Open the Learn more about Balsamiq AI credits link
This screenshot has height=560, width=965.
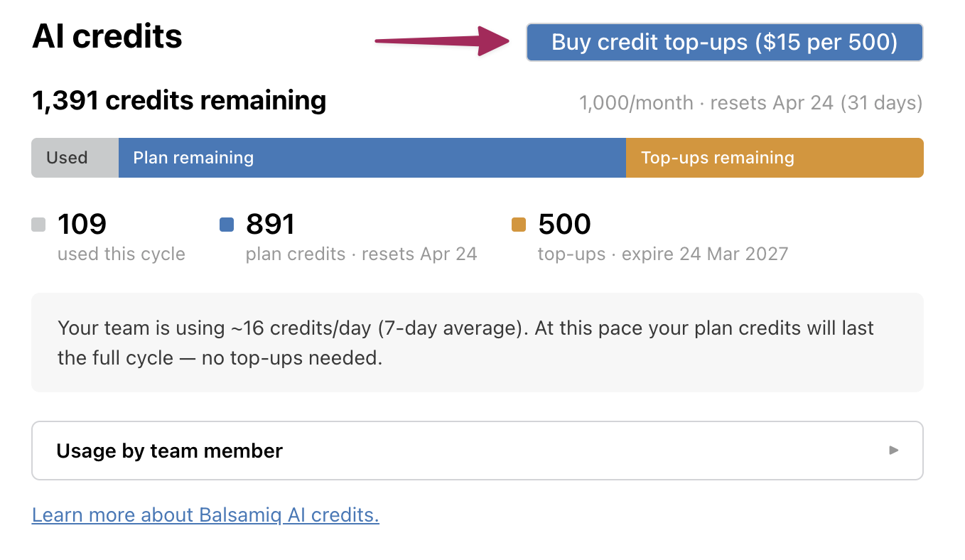[x=205, y=515]
